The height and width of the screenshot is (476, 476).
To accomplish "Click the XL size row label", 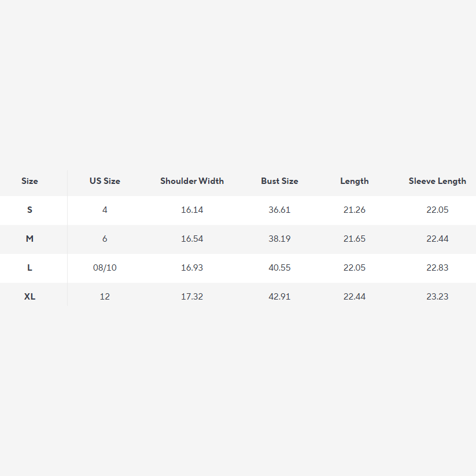I will coord(29,297).
